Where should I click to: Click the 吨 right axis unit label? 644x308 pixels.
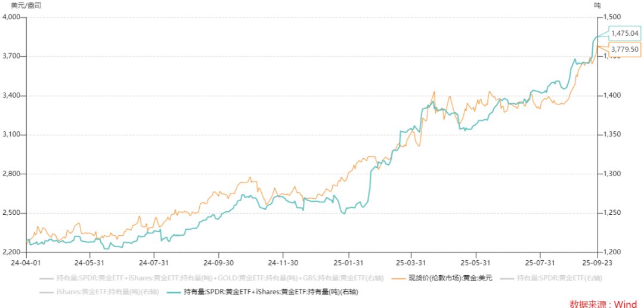(597, 5)
